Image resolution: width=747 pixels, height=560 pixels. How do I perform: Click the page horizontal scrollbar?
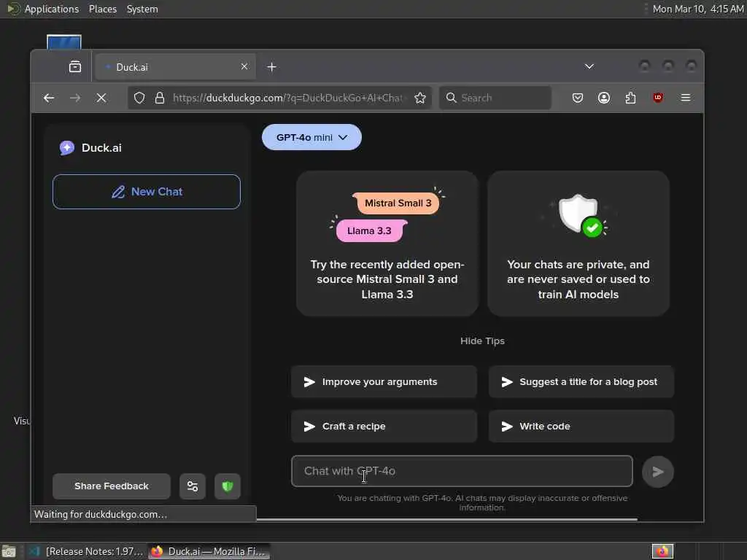click(x=447, y=519)
